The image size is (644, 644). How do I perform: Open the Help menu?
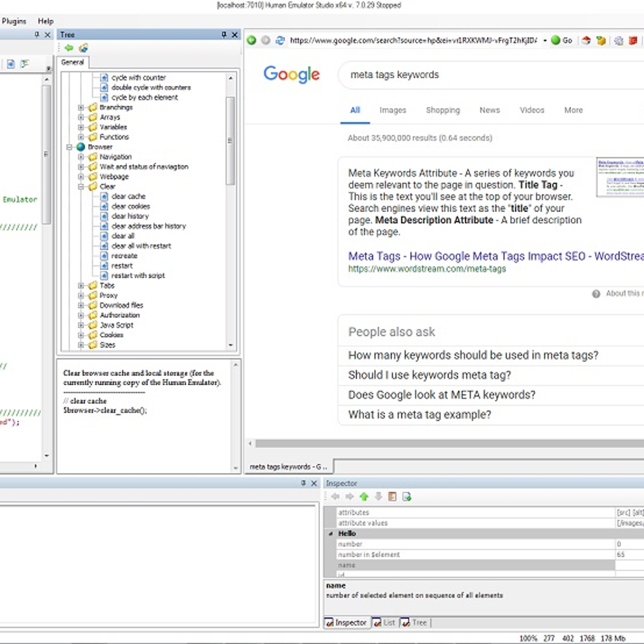click(x=45, y=21)
